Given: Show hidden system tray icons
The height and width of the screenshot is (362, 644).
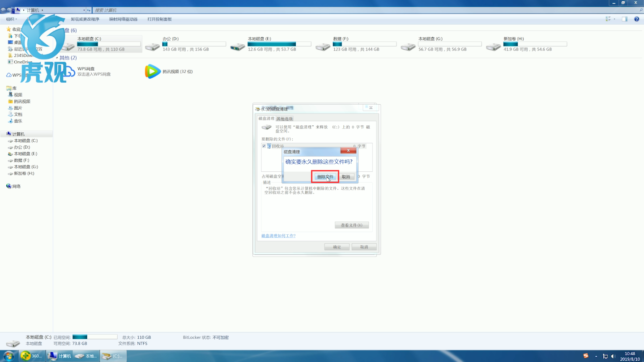Looking at the screenshot, I should coord(596,357).
